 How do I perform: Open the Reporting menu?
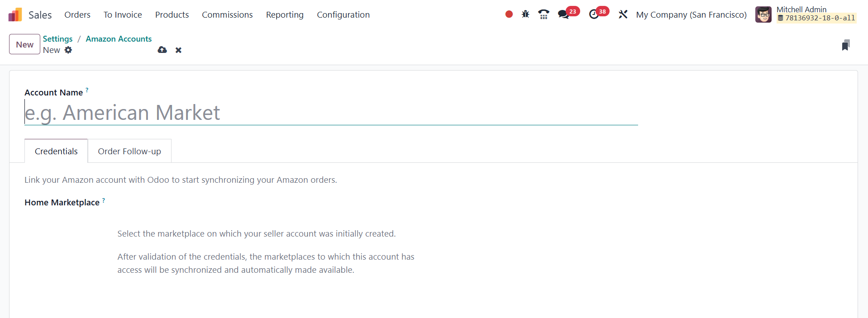285,14
